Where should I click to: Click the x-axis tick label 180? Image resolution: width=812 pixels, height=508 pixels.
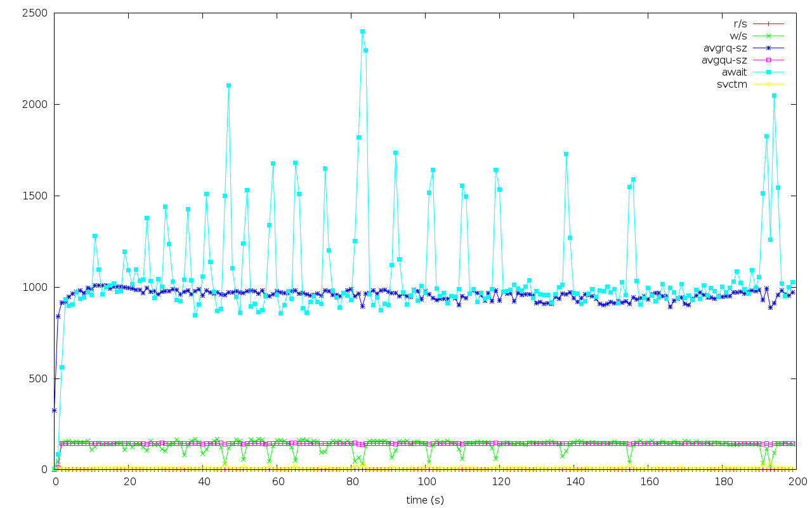pos(723,482)
